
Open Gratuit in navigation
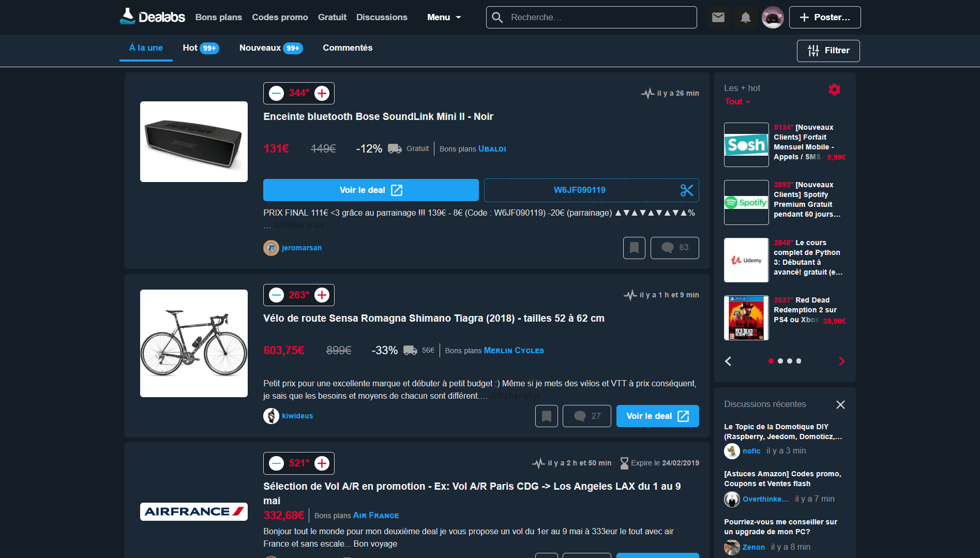[332, 17]
